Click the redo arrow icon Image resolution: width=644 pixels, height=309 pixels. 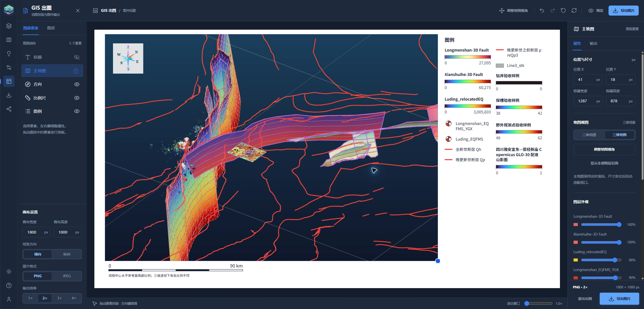(x=553, y=11)
